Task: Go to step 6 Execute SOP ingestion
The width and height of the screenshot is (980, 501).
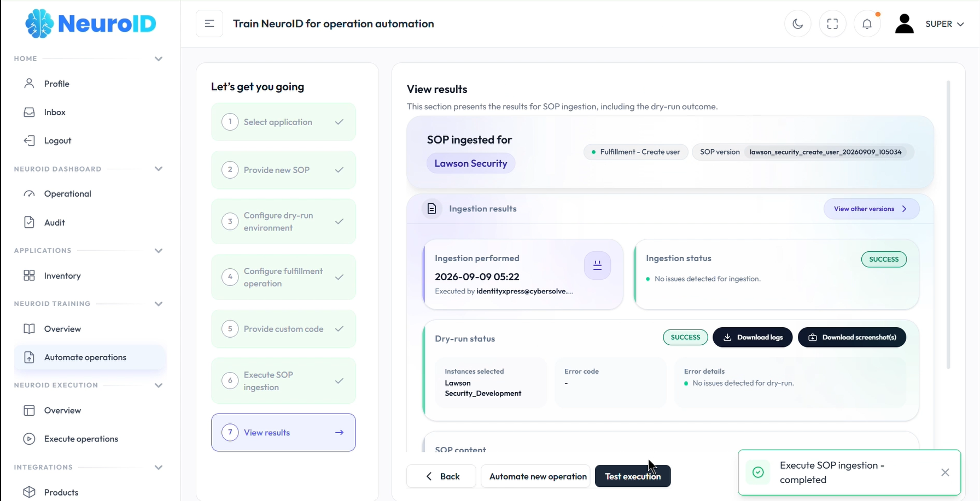Action: click(x=283, y=381)
